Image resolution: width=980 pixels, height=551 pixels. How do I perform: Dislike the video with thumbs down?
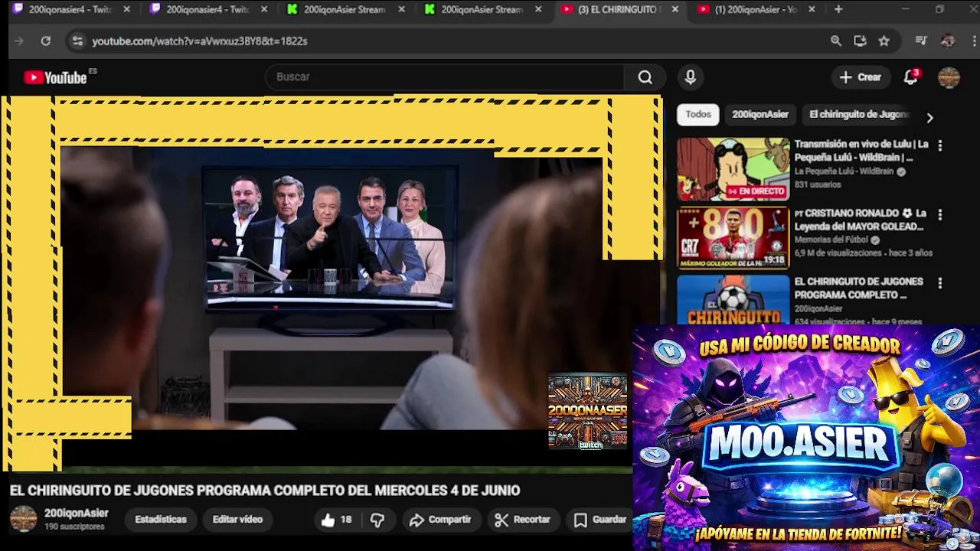tap(377, 520)
